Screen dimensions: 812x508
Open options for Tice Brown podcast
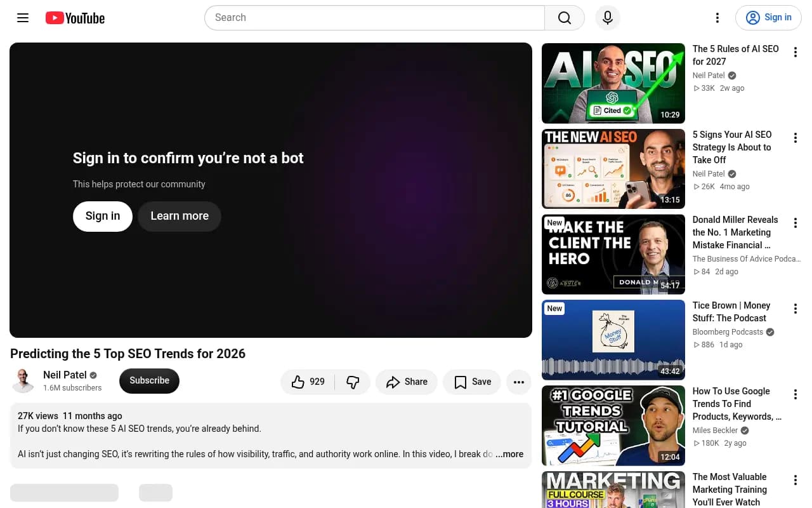pos(795,309)
